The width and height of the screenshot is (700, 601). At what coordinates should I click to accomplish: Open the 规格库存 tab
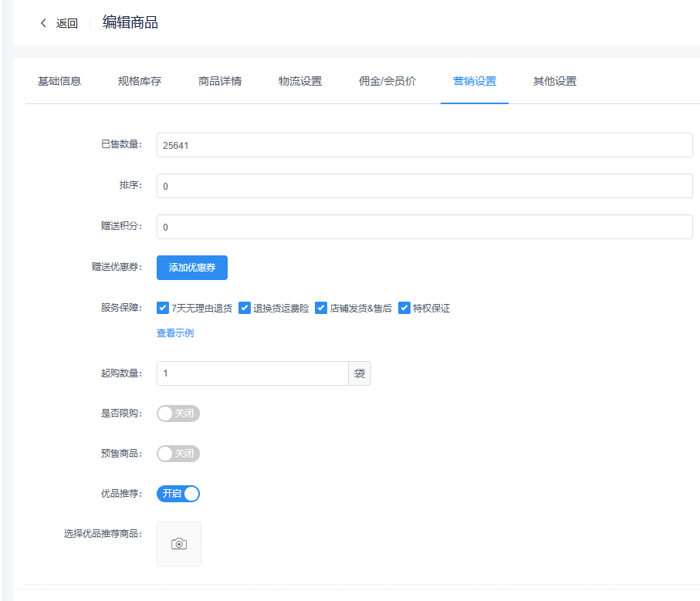click(140, 82)
